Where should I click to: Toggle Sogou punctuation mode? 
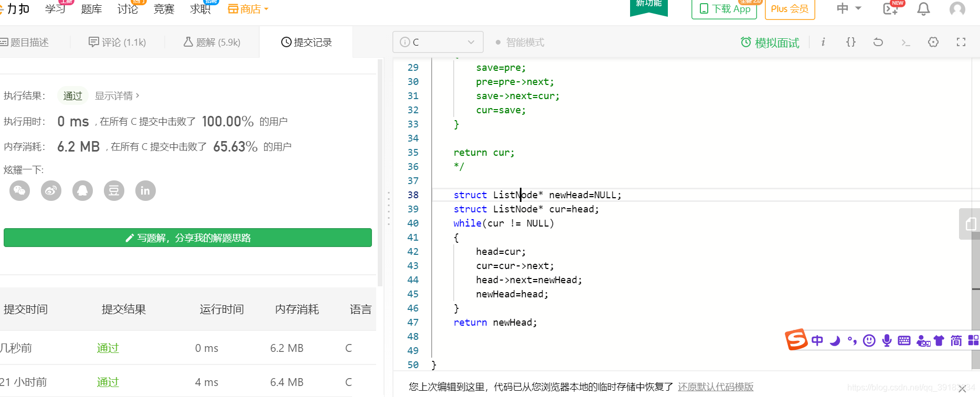click(852, 341)
